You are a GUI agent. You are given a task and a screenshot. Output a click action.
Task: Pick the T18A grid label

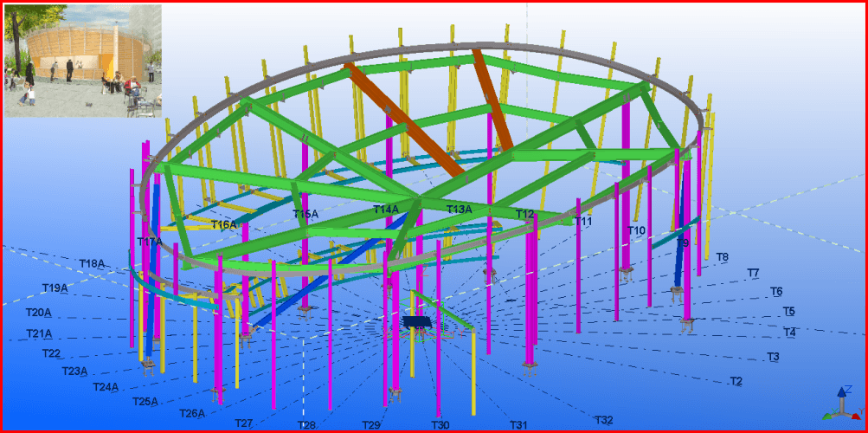[91, 263]
